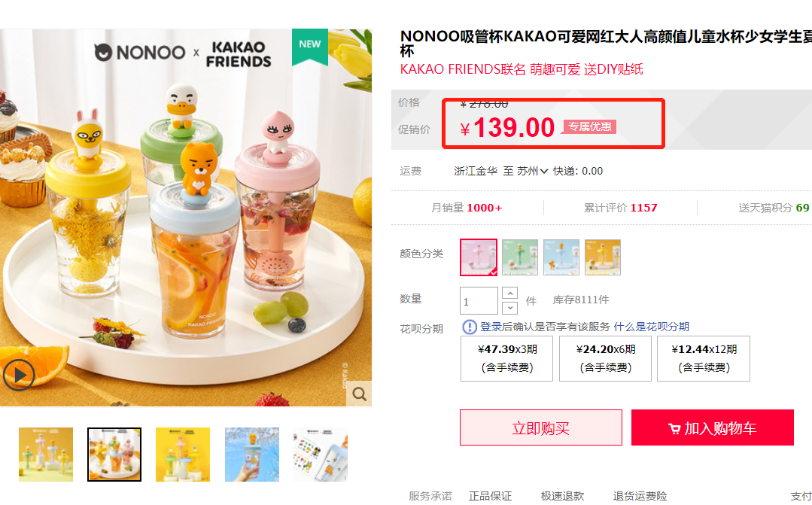Decrease quantity with the down arrow

pyautogui.click(x=510, y=308)
